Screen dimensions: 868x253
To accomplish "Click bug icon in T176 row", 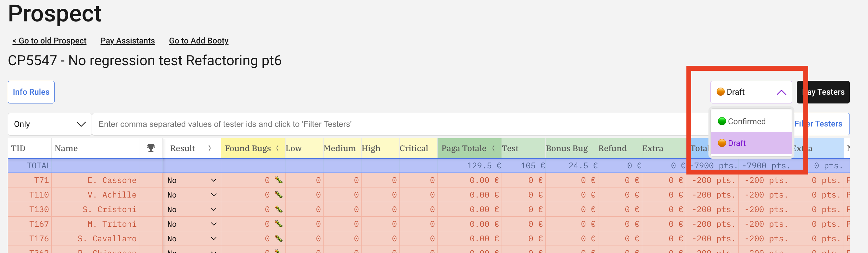I will coord(278,238).
